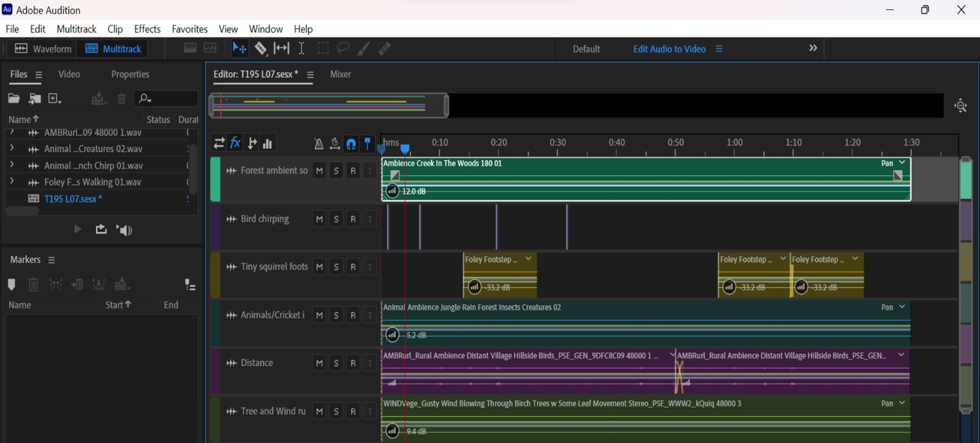The width and height of the screenshot is (980, 443).
Task: Select the Razor tool in toolbar
Action: point(261,48)
